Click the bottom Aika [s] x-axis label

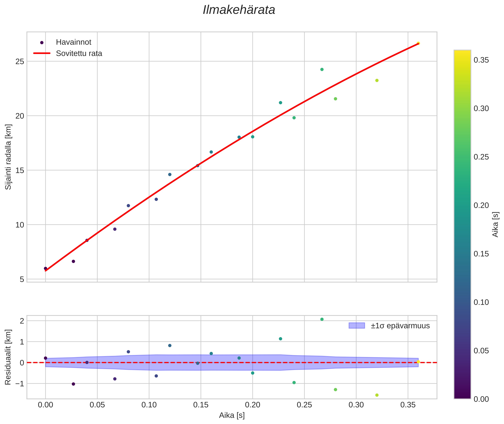(232, 415)
